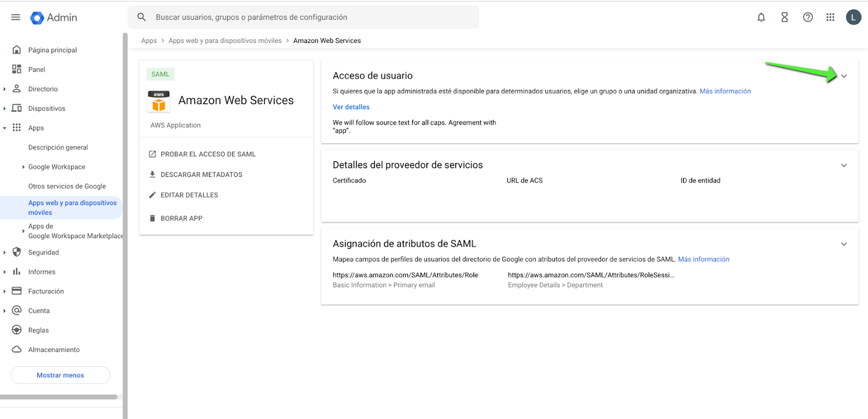Open the help question mark icon

tap(808, 17)
